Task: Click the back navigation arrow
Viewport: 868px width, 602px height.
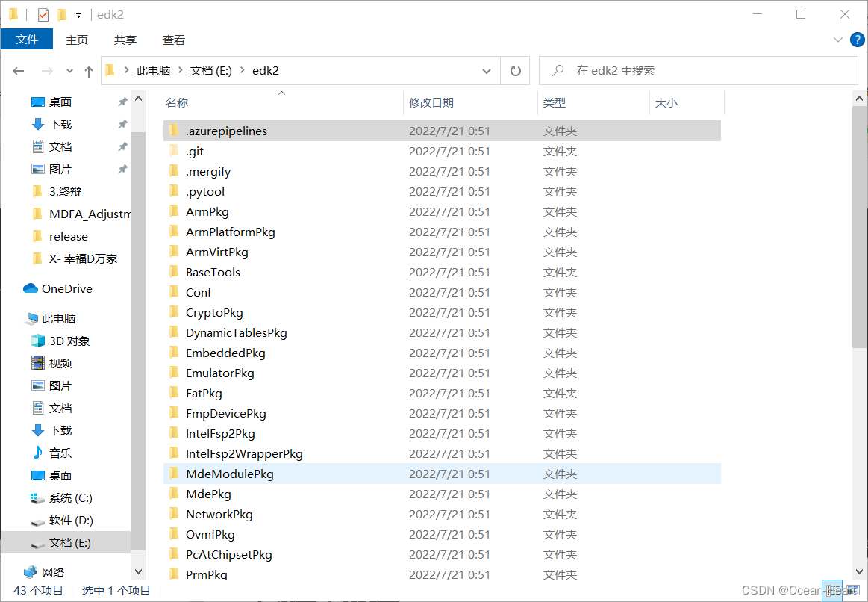Action: (x=19, y=70)
